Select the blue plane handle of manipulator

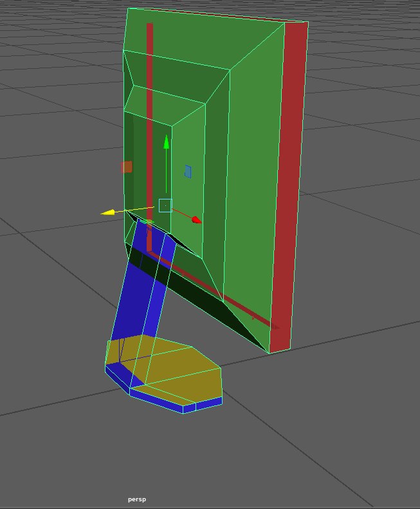pos(188,171)
